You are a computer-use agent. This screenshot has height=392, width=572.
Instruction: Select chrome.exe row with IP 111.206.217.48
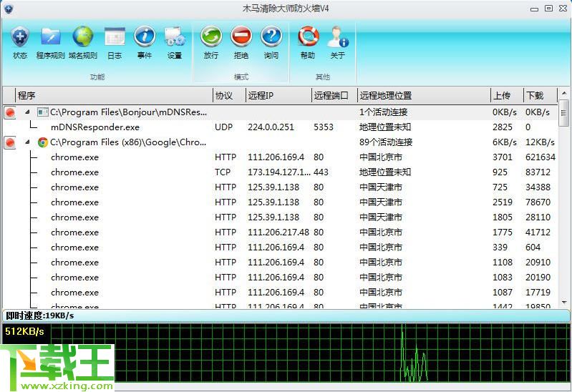tap(280, 232)
